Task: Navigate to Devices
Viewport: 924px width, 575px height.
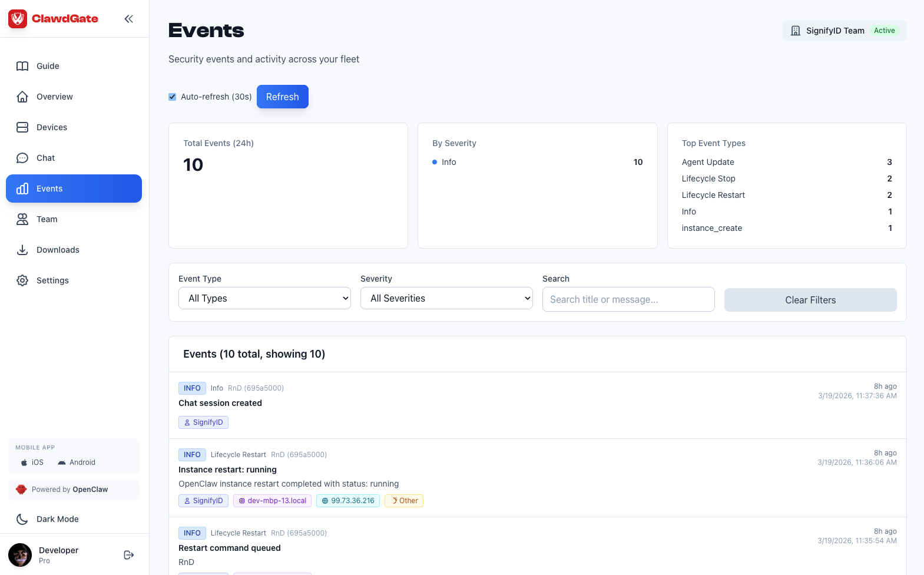Action: click(x=74, y=127)
